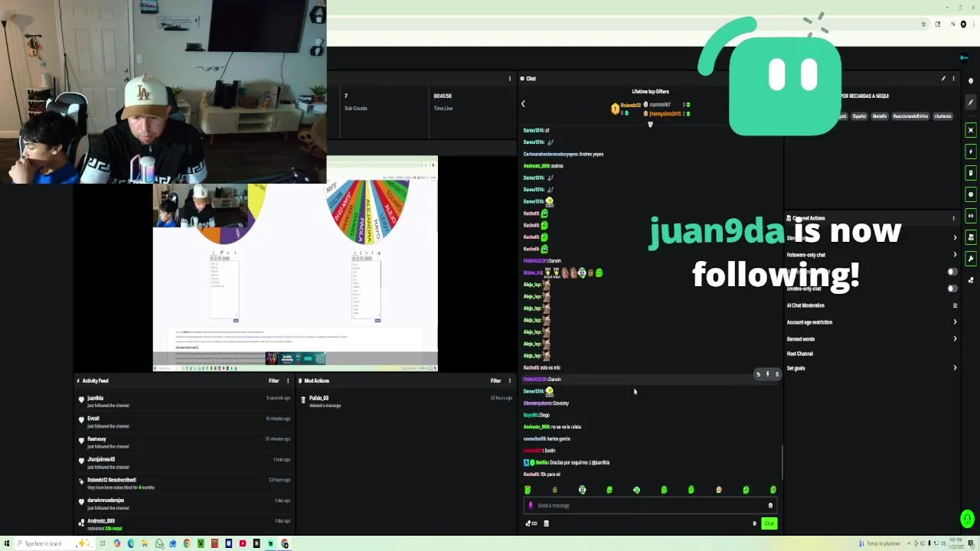This screenshot has width=980, height=551.
Task: Open chat settings gear icon
Action: (x=754, y=523)
